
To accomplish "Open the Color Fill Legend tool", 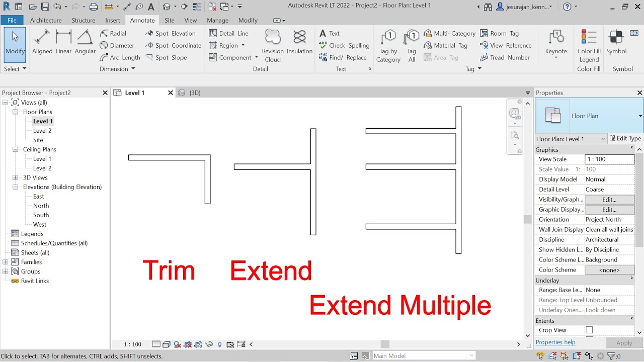I will coord(589,45).
